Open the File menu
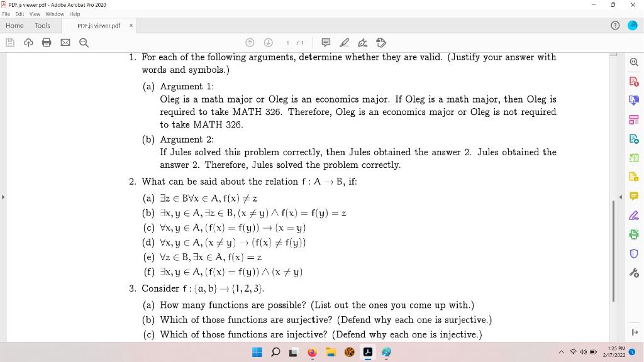Image resolution: width=644 pixels, height=362 pixels. click(6, 13)
